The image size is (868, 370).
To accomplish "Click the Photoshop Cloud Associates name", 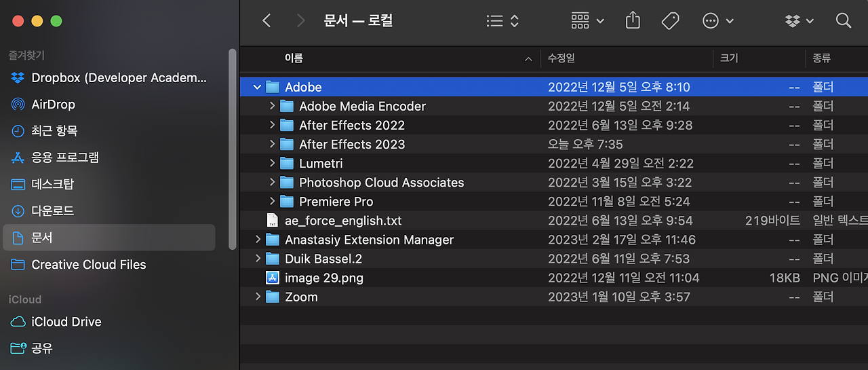I will pyautogui.click(x=382, y=183).
